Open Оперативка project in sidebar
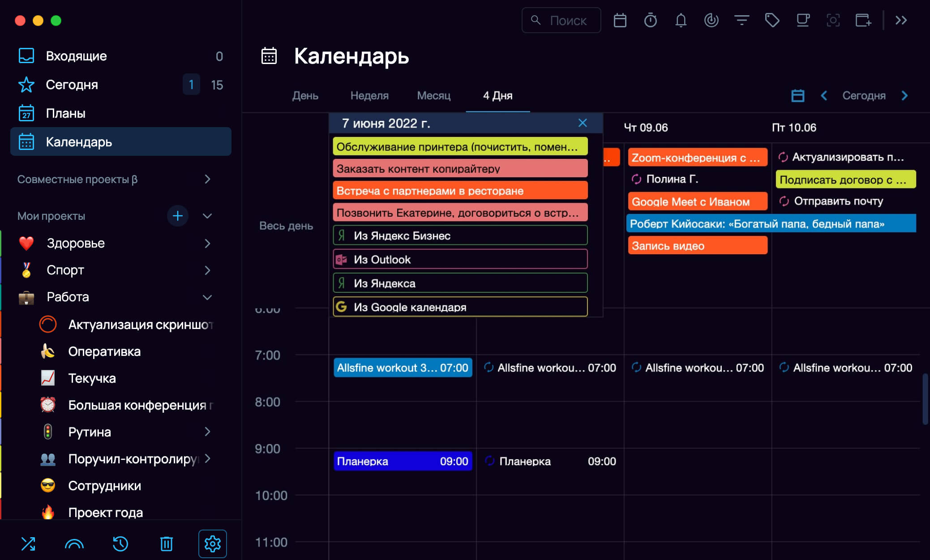The height and width of the screenshot is (560, 930). pos(104,351)
